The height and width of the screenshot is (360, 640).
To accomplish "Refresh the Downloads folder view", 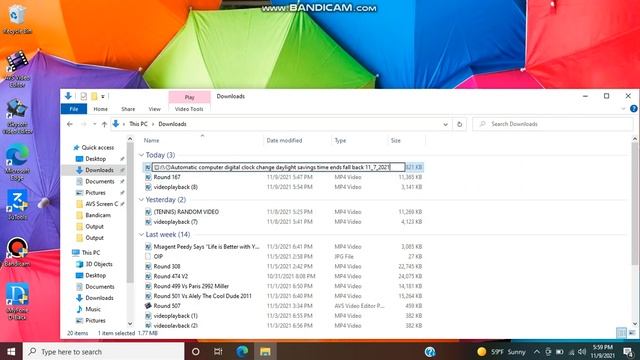I will [459, 124].
